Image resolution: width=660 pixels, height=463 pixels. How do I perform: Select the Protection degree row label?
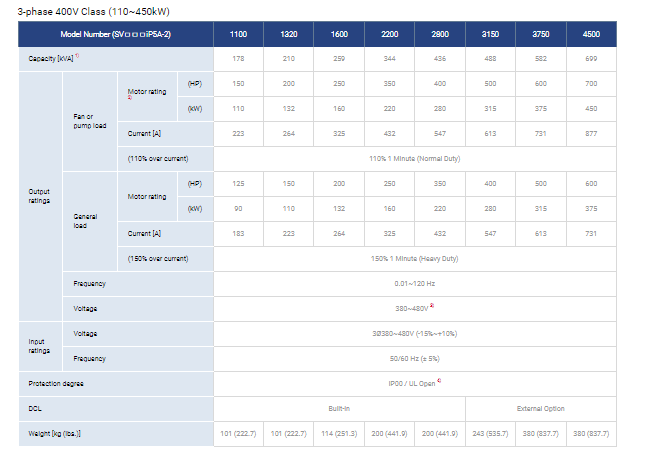[x=56, y=383]
